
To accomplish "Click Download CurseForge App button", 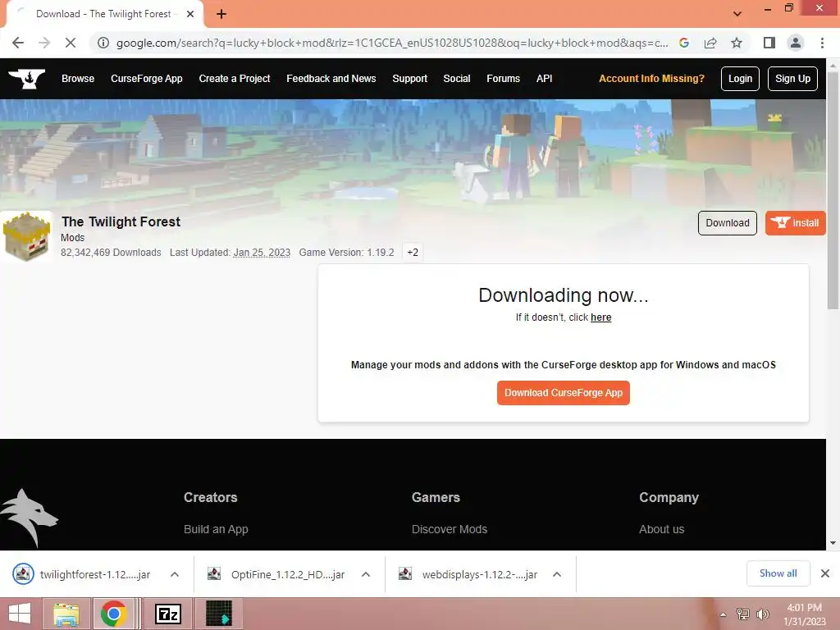I will pos(563,393).
